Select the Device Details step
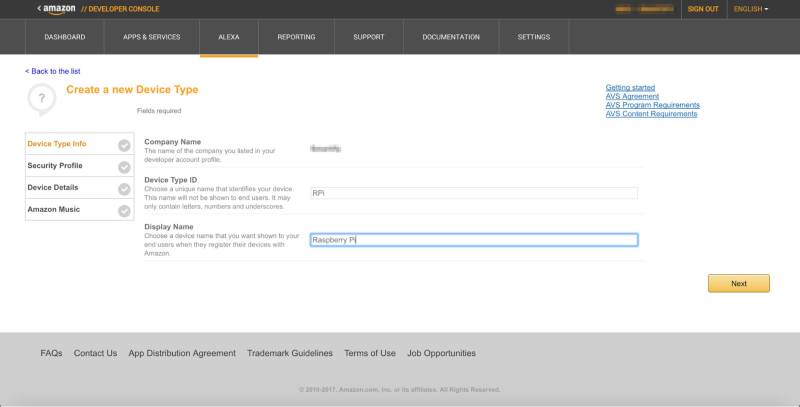 (x=80, y=188)
